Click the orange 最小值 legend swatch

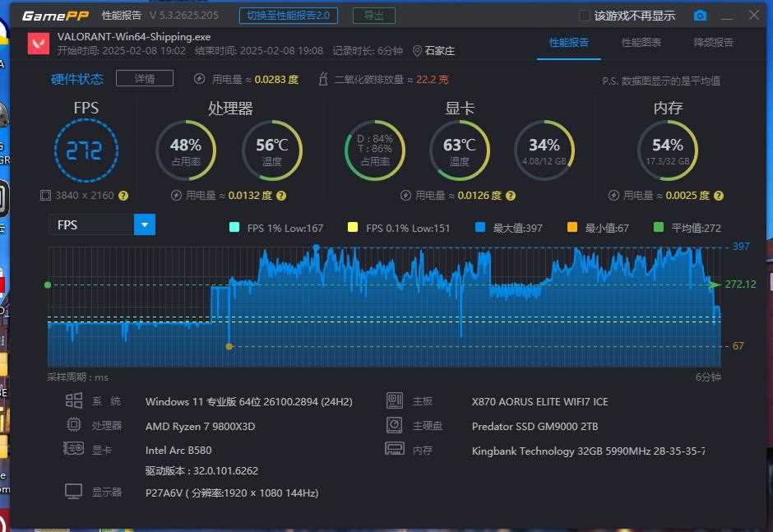pos(572,227)
